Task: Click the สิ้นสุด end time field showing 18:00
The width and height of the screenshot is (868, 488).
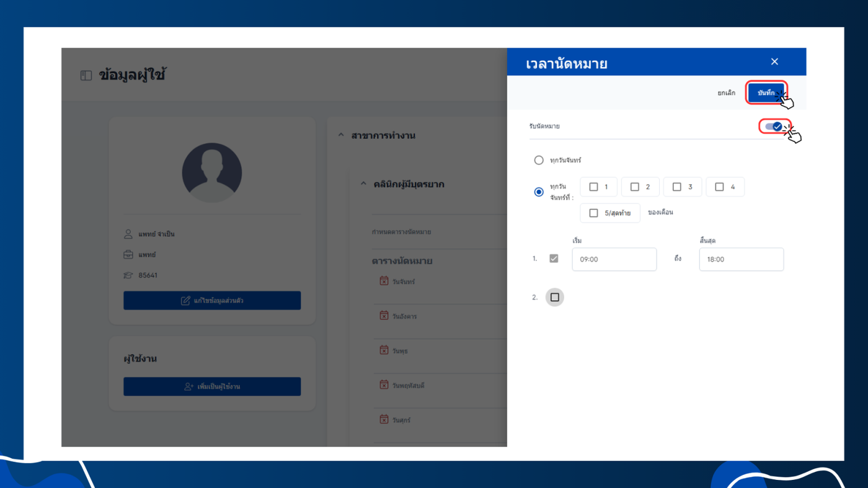Action: [741, 259]
